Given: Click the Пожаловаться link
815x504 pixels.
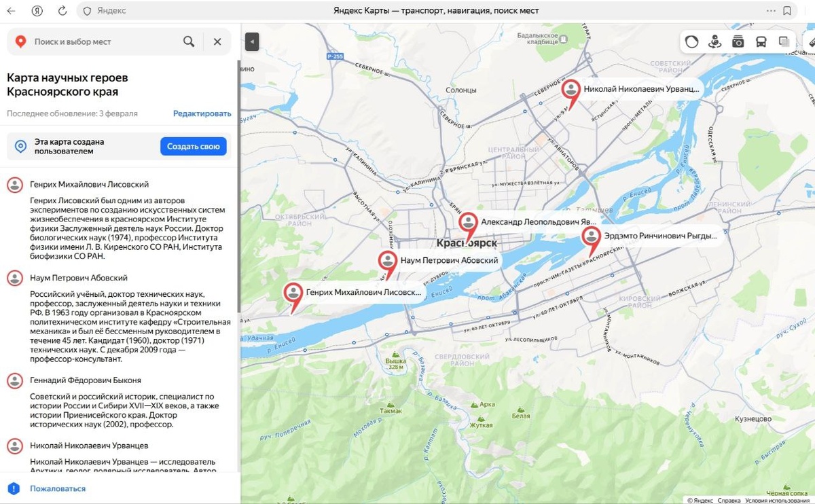Looking at the screenshot, I should coord(58,488).
